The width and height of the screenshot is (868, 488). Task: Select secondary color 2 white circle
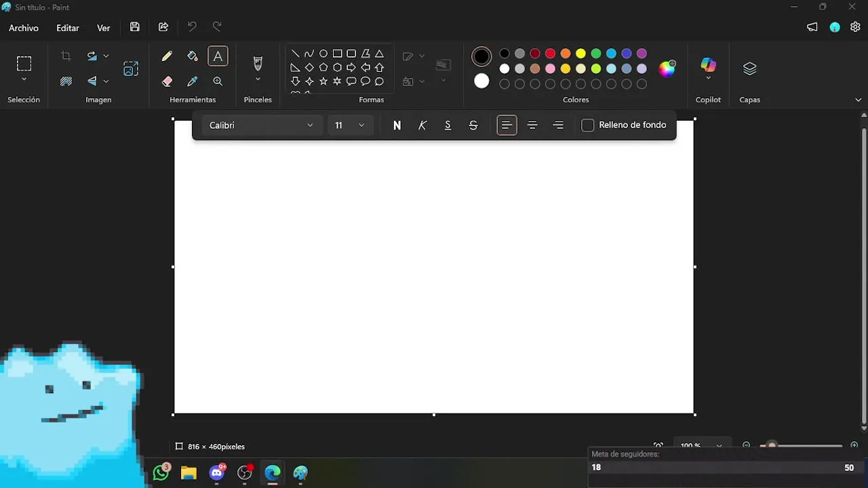tap(481, 81)
